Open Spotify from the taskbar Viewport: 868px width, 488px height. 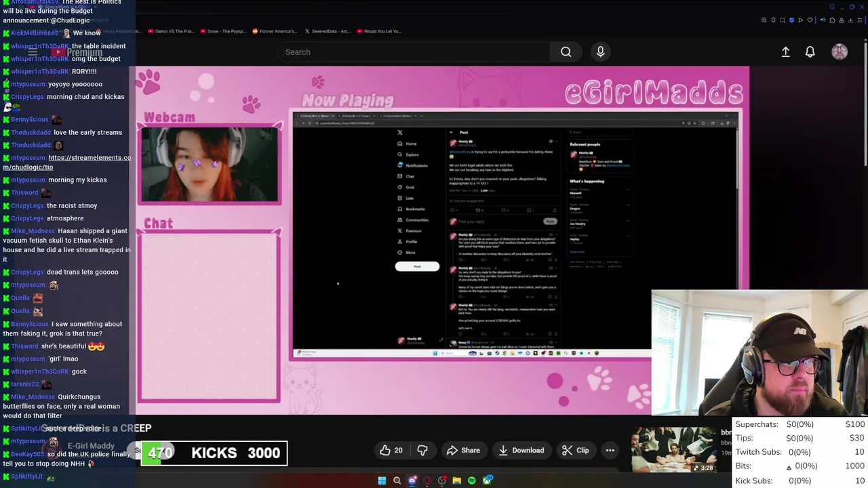click(x=471, y=481)
